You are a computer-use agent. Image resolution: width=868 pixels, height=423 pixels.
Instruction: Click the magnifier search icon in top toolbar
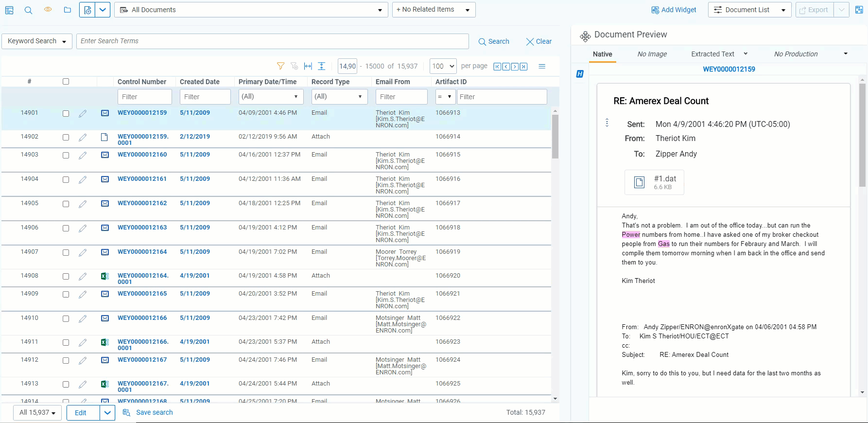click(x=28, y=10)
